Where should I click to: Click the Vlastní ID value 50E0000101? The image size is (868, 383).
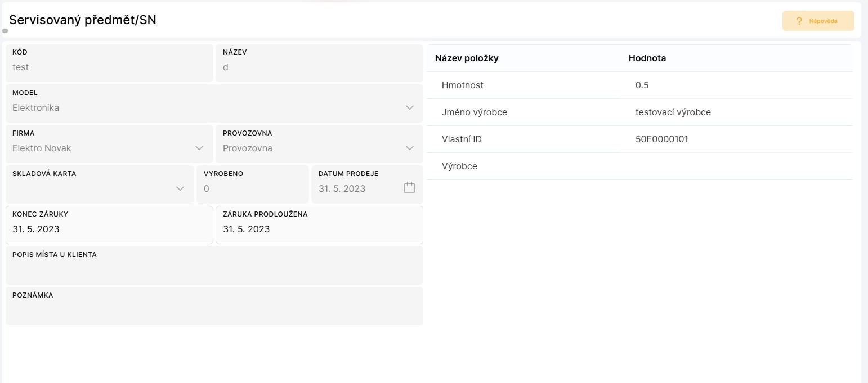(x=661, y=139)
